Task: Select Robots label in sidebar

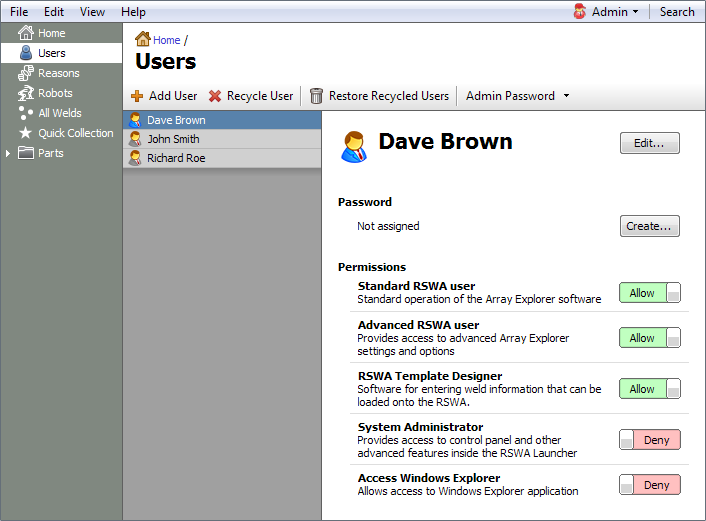Action: pos(55,93)
